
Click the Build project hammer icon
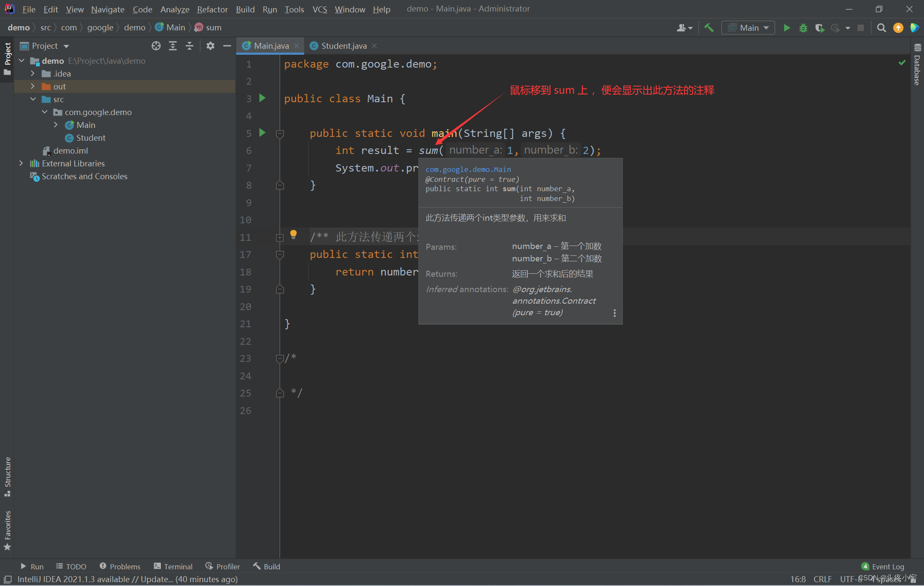click(709, 28)
